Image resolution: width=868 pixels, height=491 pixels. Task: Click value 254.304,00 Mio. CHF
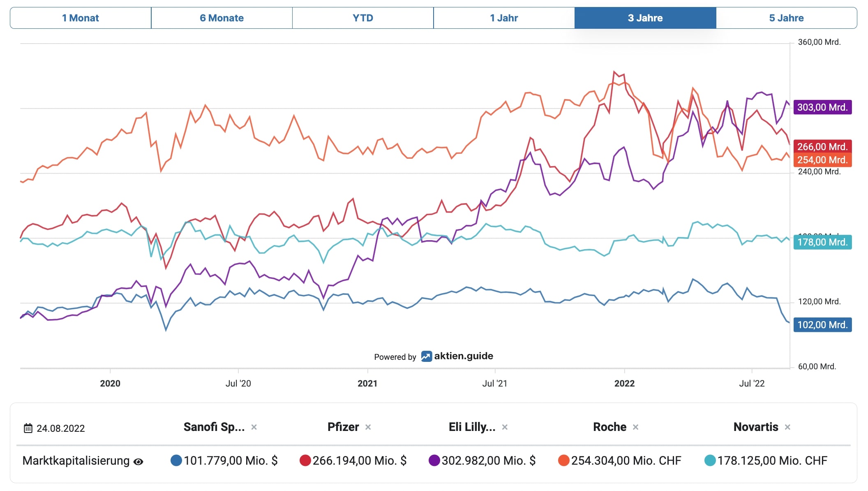pyautogui.click(x=626, y=461)
